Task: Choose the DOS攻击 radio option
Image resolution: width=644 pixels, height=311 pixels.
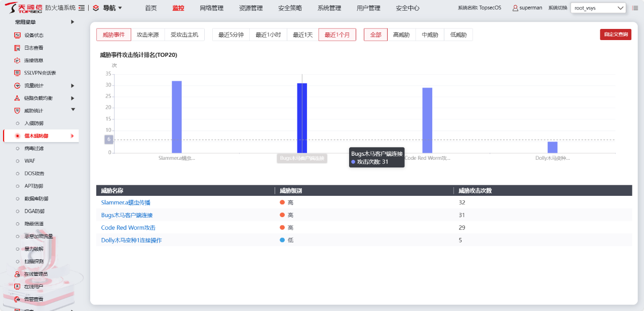Action: [18, 174]
